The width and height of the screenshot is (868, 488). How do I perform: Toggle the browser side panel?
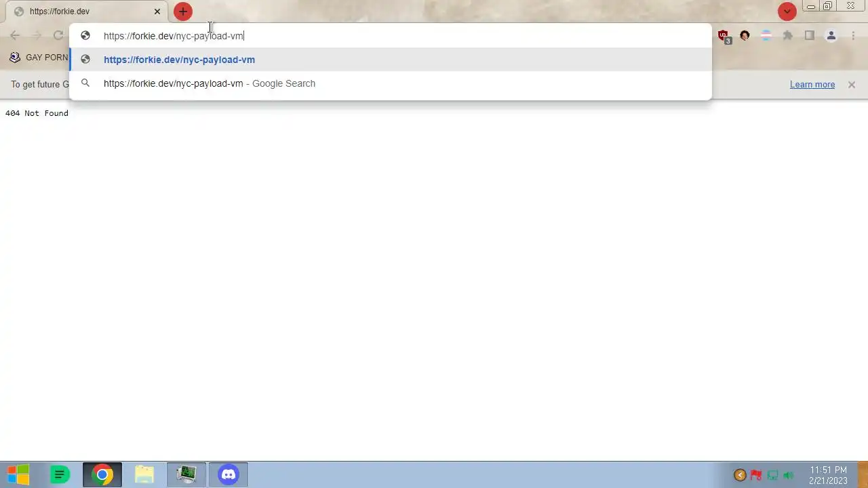[810, 36]
